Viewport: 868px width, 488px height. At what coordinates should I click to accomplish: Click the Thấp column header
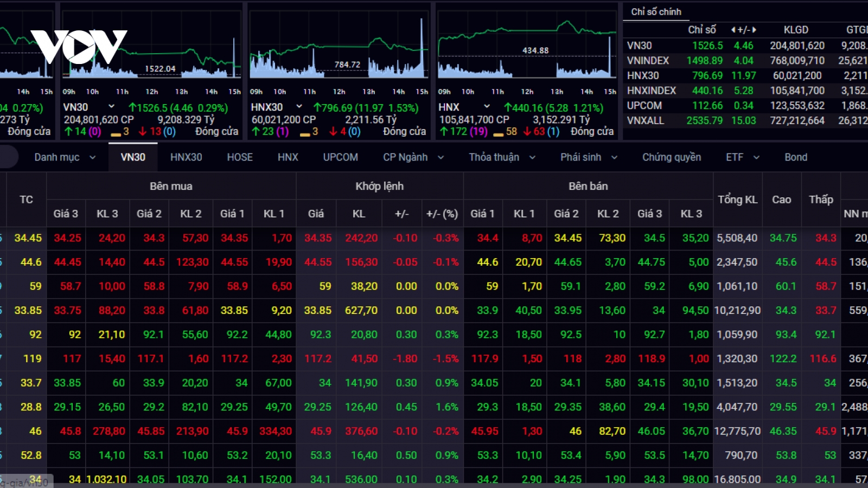click(821, 200)
